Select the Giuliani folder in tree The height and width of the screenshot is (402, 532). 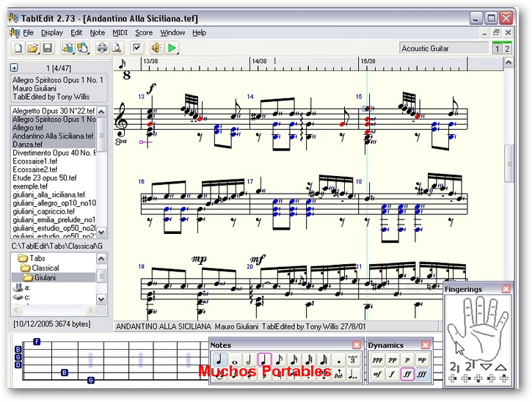click(x=40, y=277)
